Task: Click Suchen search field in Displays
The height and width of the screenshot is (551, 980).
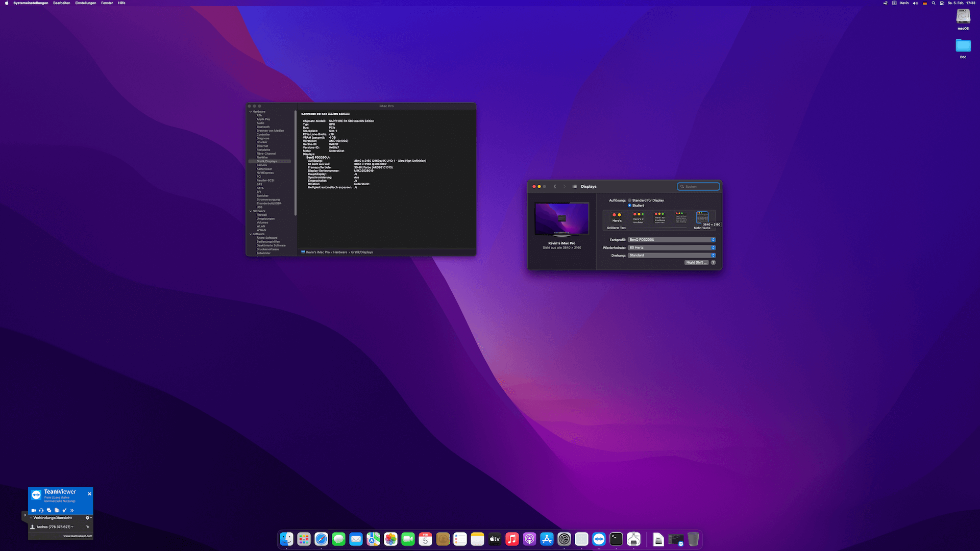Action: (x=698, y=187)
